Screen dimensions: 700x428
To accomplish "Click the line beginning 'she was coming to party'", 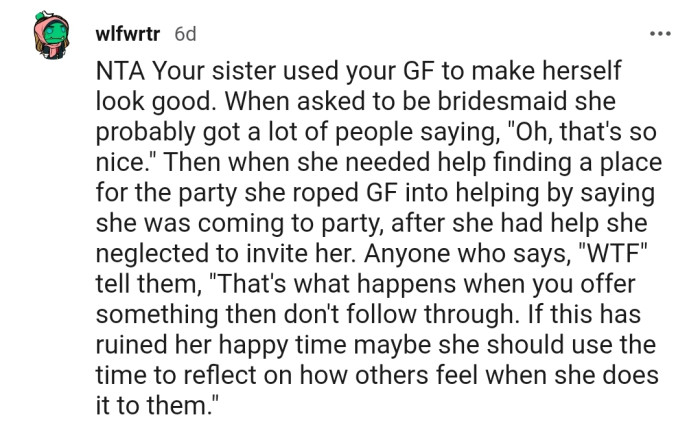I will point(371,223).
